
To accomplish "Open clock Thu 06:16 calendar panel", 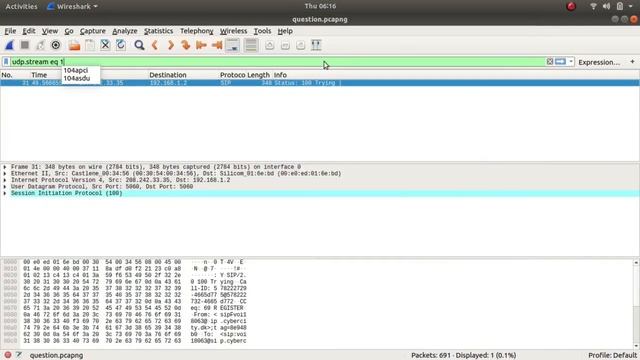I will point(320,6).
